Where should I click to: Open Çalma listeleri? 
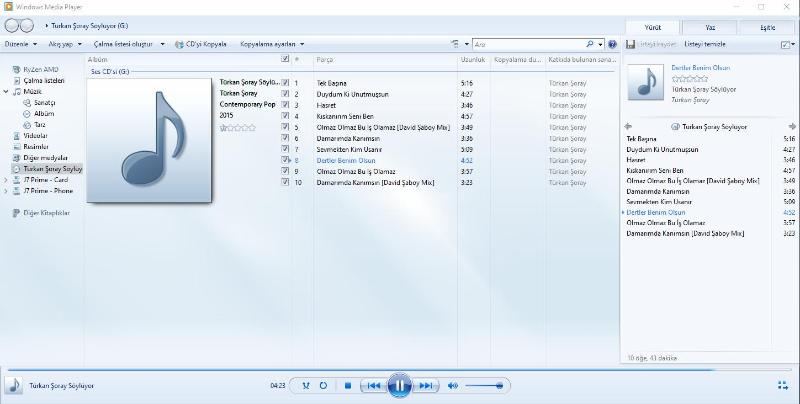coord(43,81)
